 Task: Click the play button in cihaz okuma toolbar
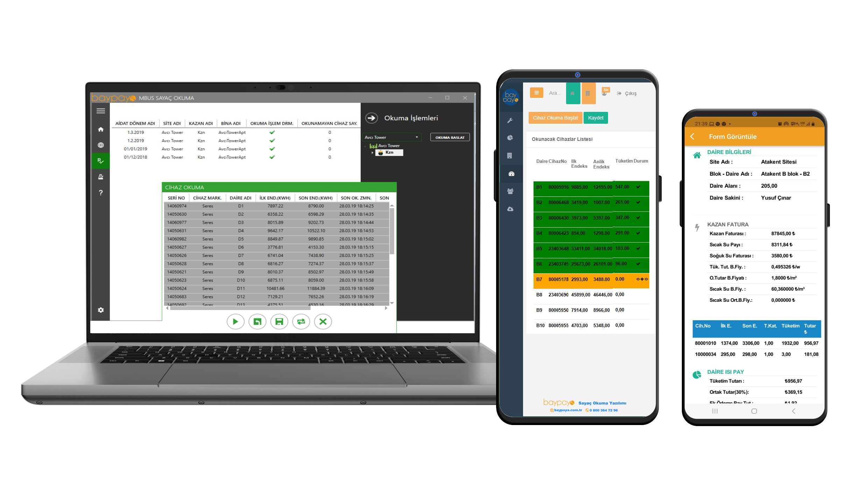point(235,321)
